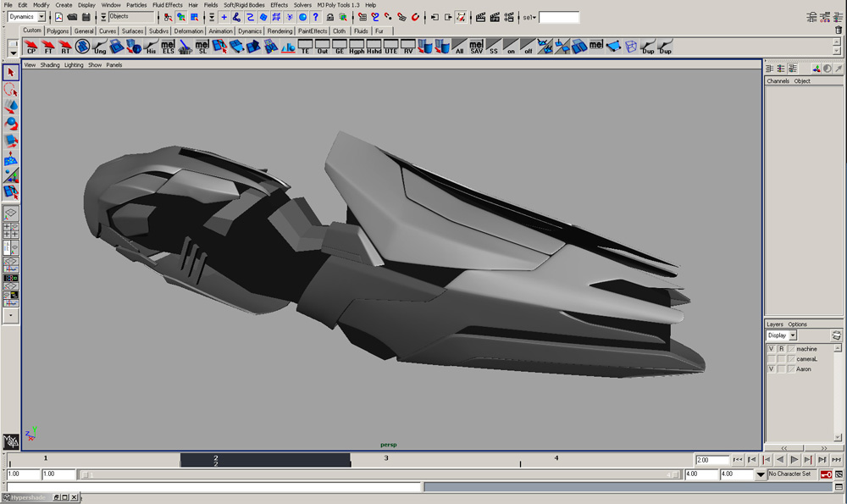Click the blue question mark help icon

(316, 17)
